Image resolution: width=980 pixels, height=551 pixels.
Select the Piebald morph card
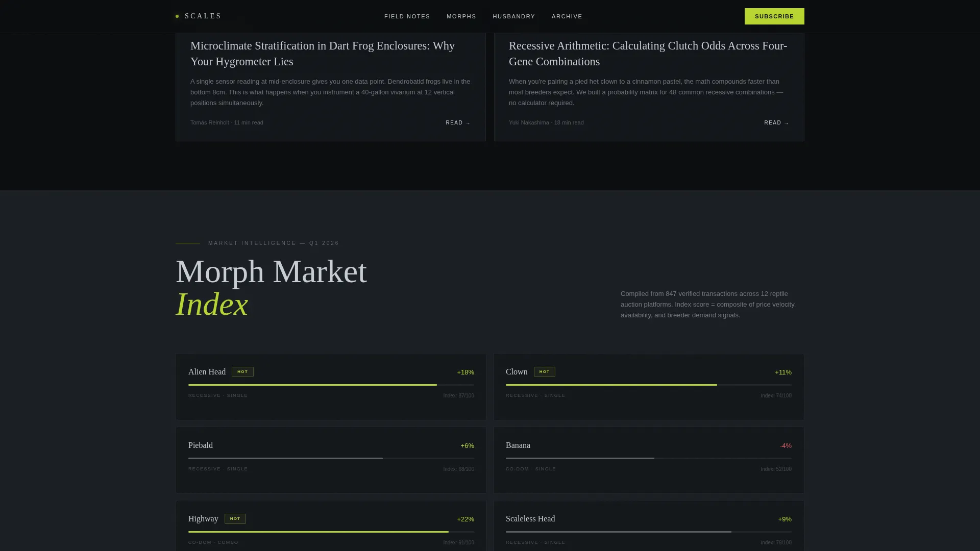(331, 460)
